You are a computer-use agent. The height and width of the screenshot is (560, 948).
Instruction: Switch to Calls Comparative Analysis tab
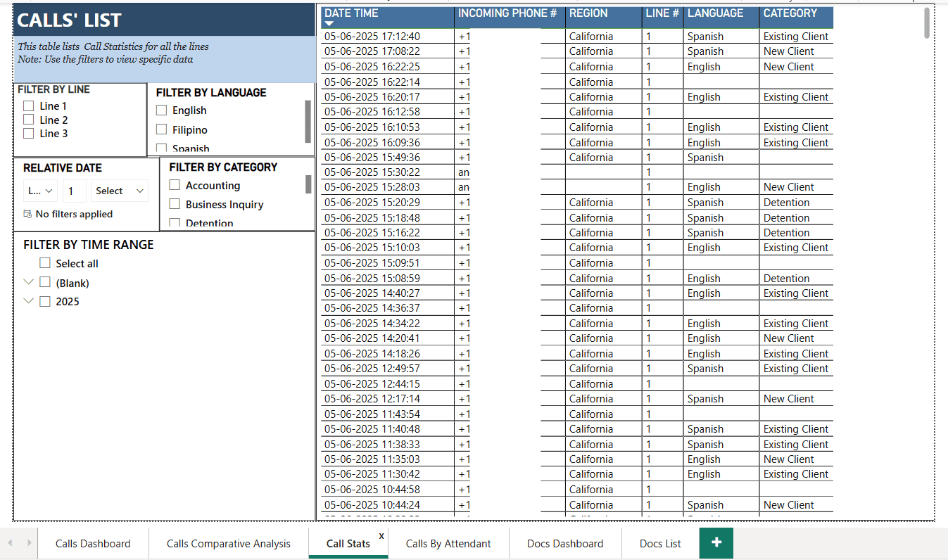229,543
